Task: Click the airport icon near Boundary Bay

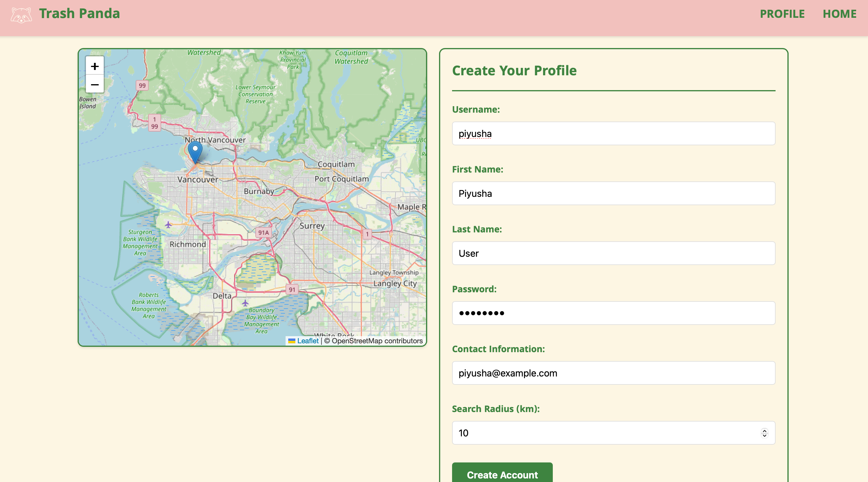Action: [x=245, y=303]
